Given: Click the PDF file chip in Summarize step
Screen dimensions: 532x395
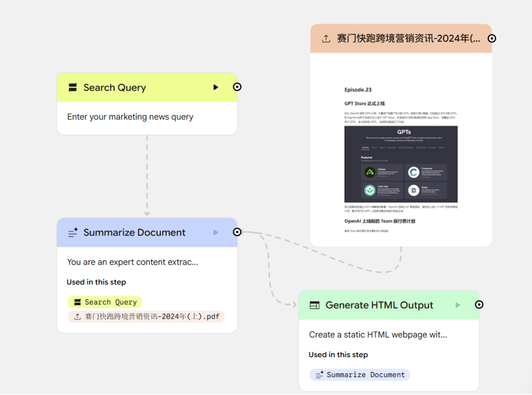Looking at the screenshot, I should [x=146, y=317].
